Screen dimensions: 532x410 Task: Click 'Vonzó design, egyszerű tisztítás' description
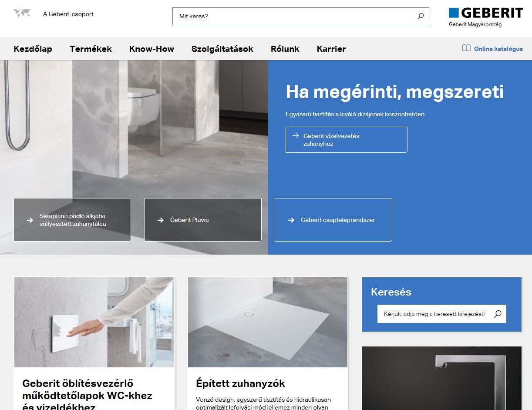[263, 403]
